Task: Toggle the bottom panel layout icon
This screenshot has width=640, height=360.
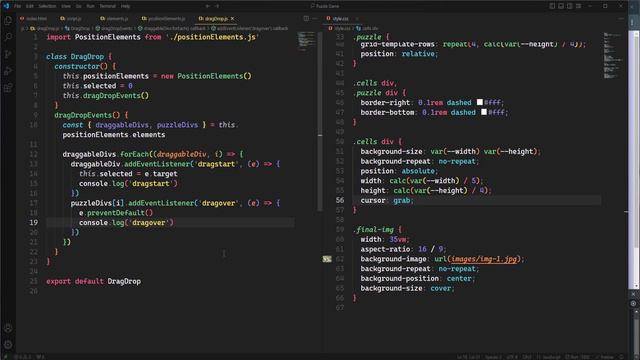Action: [561, 6]
